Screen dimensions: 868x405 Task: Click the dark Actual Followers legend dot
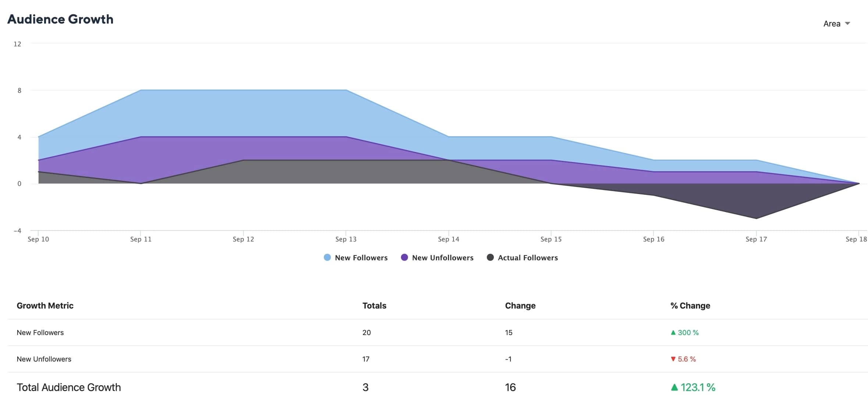pyautogui.click(x=490, y=257)
